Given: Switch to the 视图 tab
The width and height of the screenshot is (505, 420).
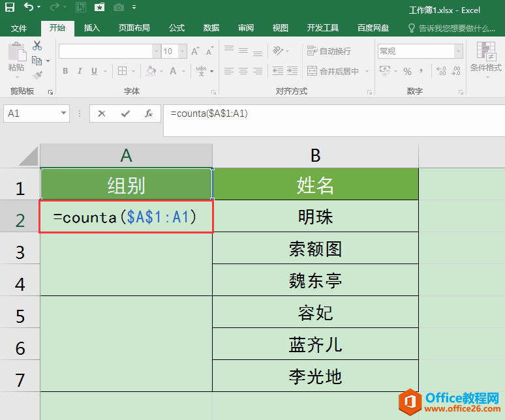Looking at the screenshot, I should point(280,28).
